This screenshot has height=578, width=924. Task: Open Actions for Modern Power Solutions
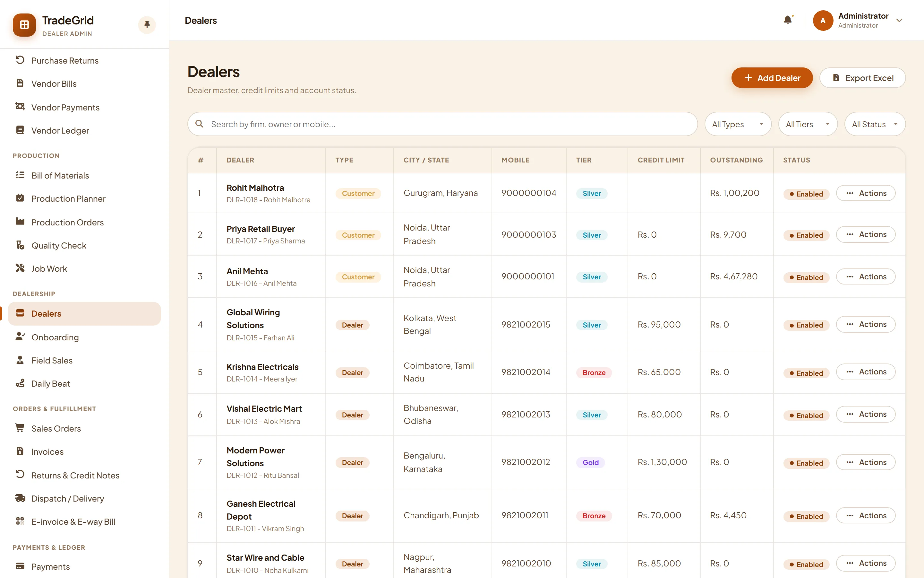(x=866, y=462)
